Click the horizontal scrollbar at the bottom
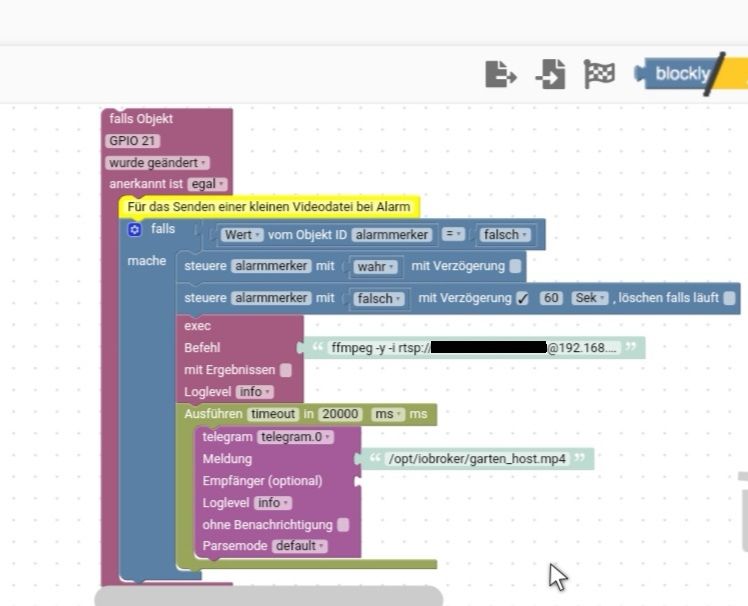Image resolution: width=748 pixels, height=606 pixels. (x=269, y=596)
